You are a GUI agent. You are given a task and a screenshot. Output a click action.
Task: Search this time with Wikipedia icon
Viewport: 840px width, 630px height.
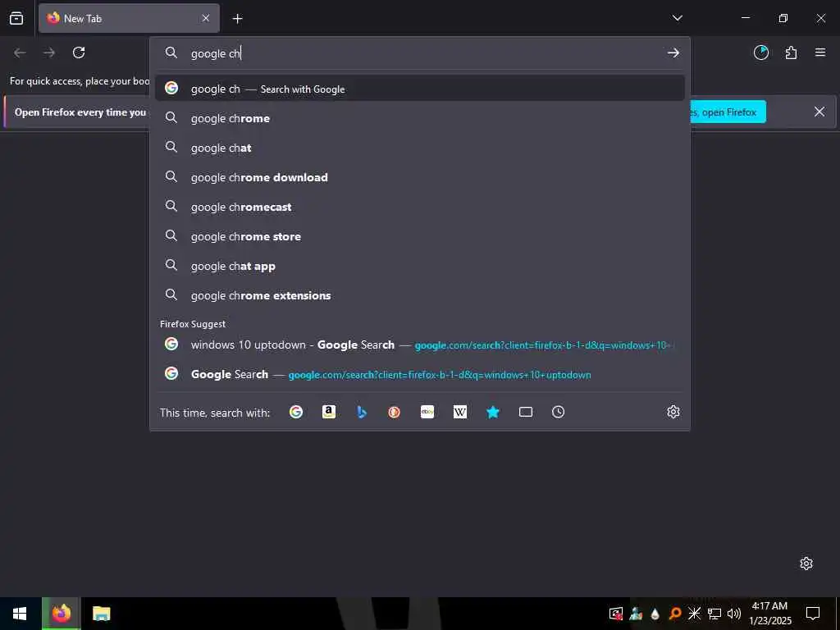[459, 412]
